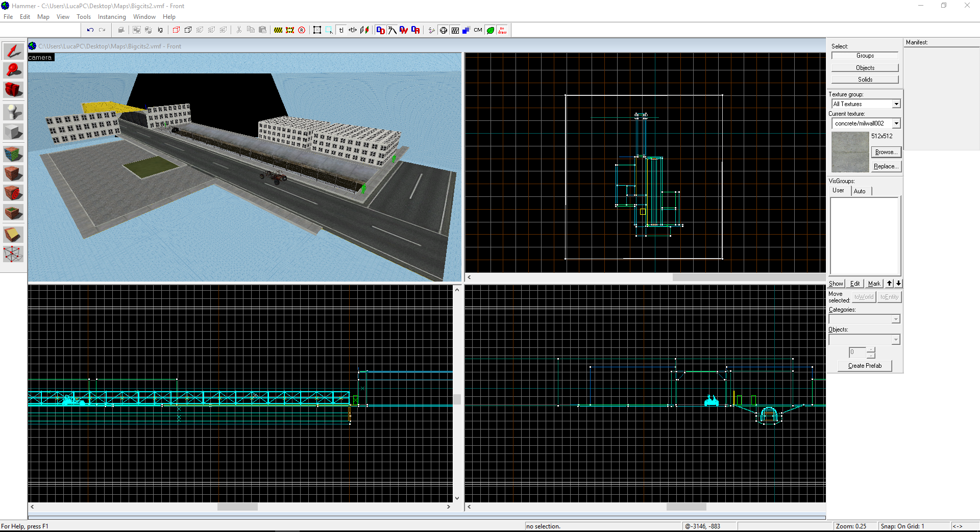The width and height of the screenshot is (980, 532).
Task: Open the Map menu
Action: point(43,17)
